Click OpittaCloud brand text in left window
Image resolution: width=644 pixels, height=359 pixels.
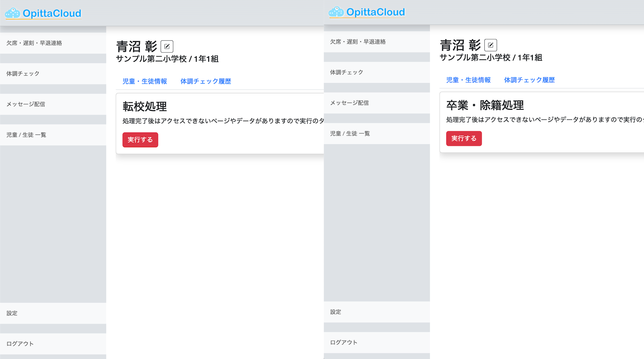[52, 13]
